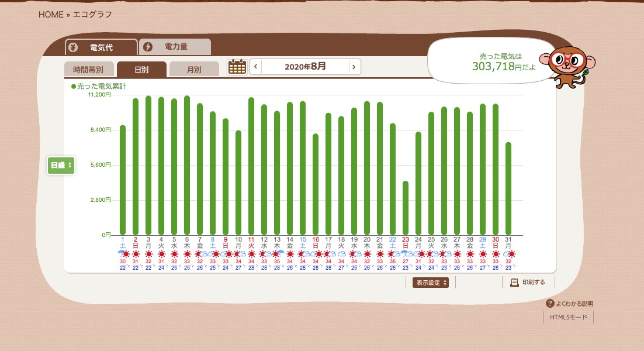This screenshot has width=644, height=351.
Task: Switch to the 電気代 tab
Action: pyautogui.click(x=101, y=47)
